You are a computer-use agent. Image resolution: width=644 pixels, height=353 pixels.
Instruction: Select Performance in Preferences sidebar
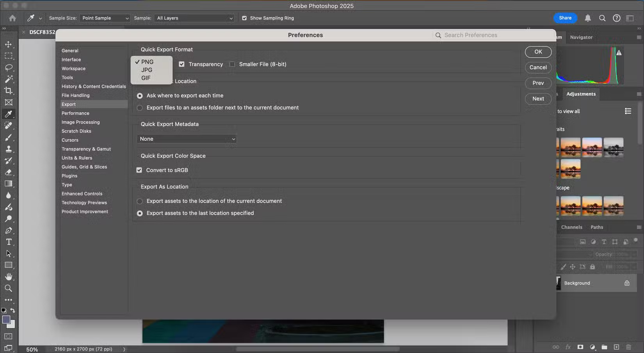coord(75,113)
